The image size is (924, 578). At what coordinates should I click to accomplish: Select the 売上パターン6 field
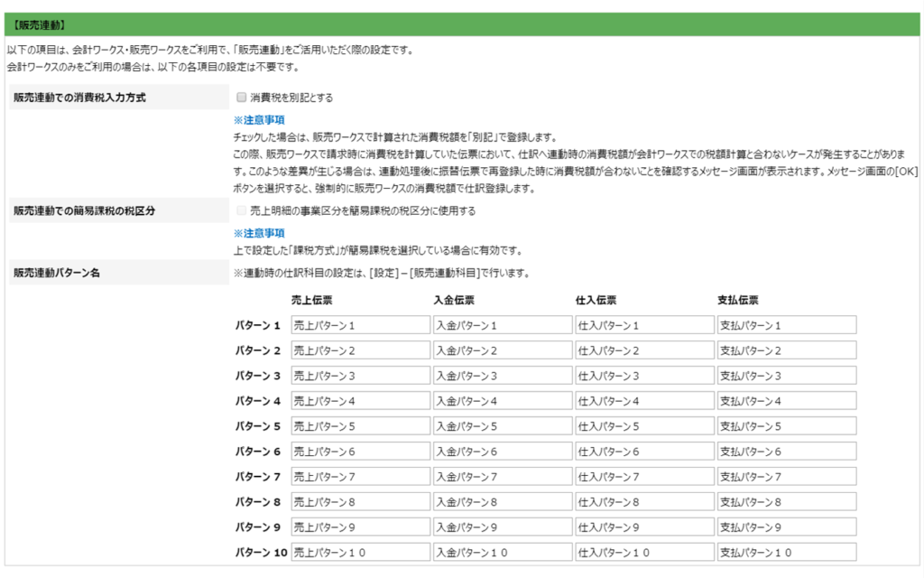359,452
